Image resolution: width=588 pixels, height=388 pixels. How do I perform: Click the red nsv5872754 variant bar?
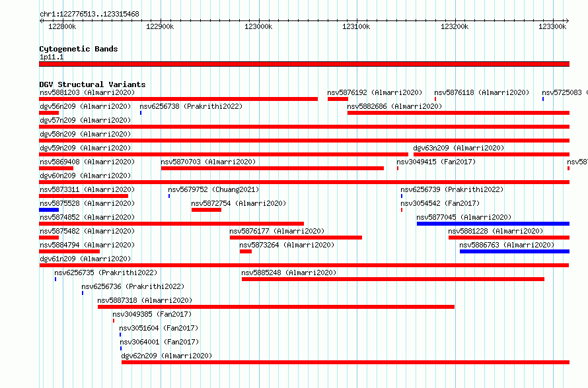click(206, 210)
